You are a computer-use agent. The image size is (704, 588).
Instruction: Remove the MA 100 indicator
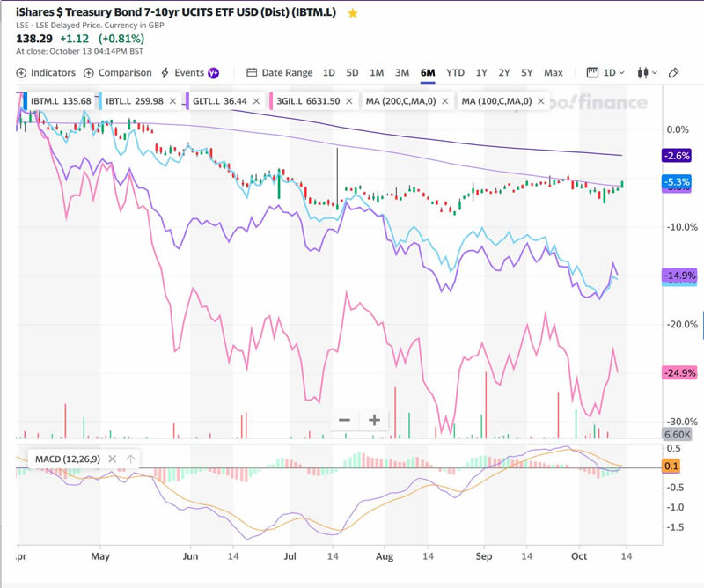click(x=541, y=101)
